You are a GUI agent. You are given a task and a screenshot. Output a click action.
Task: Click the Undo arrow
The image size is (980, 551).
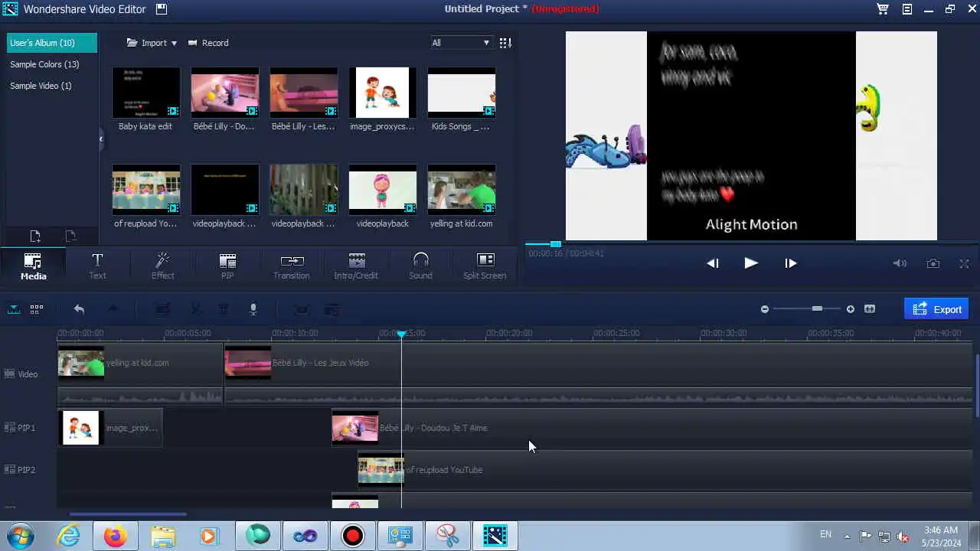79,309
